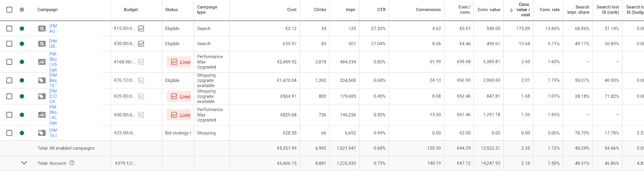
Task: Click the Shopping tag icon on €76.12 row
Action: click(42, 80)
